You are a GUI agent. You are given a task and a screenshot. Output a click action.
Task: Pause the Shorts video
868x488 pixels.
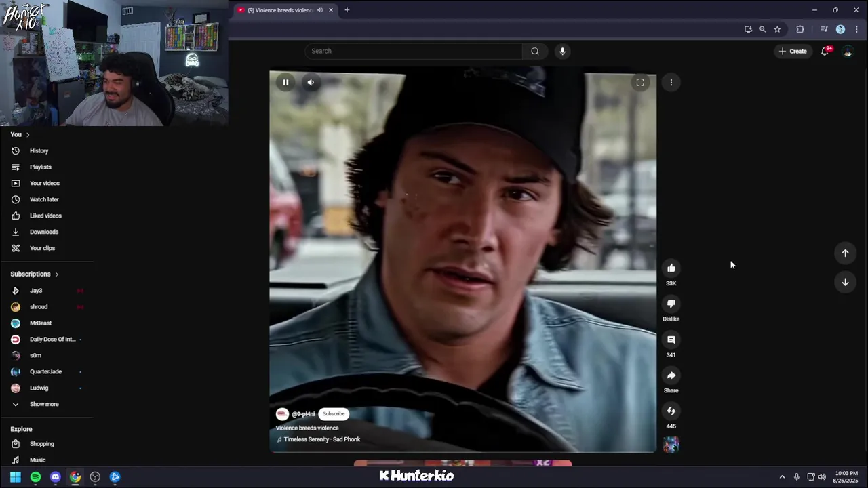(x=285, y=83)
